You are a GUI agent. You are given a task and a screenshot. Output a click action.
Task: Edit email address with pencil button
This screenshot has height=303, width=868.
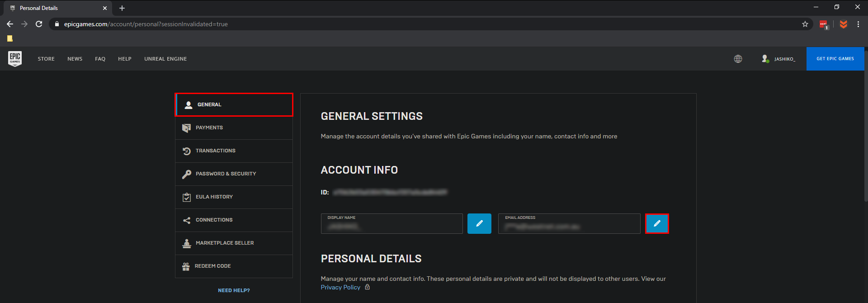point(657,223)
